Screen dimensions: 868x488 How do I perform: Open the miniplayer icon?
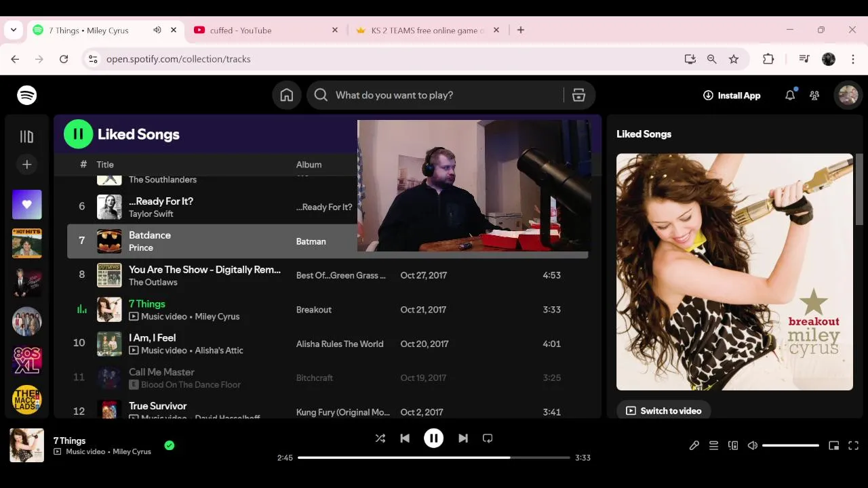[834, 445]
